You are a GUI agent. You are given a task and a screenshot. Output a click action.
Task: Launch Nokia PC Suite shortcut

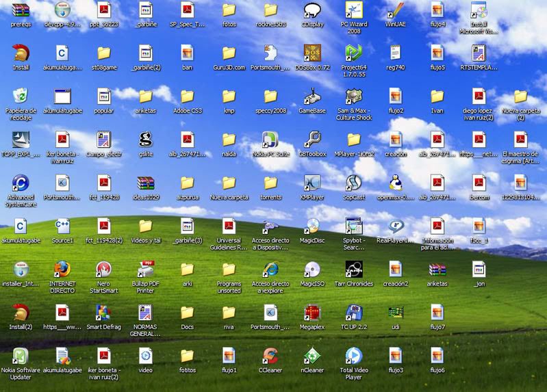pos(270,140)
